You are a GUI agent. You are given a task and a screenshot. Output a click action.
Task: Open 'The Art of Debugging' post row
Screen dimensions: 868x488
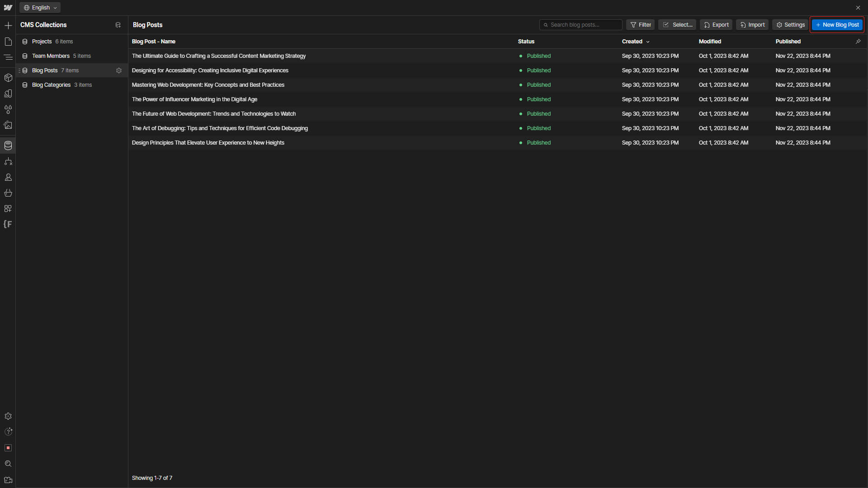point(220,128)
